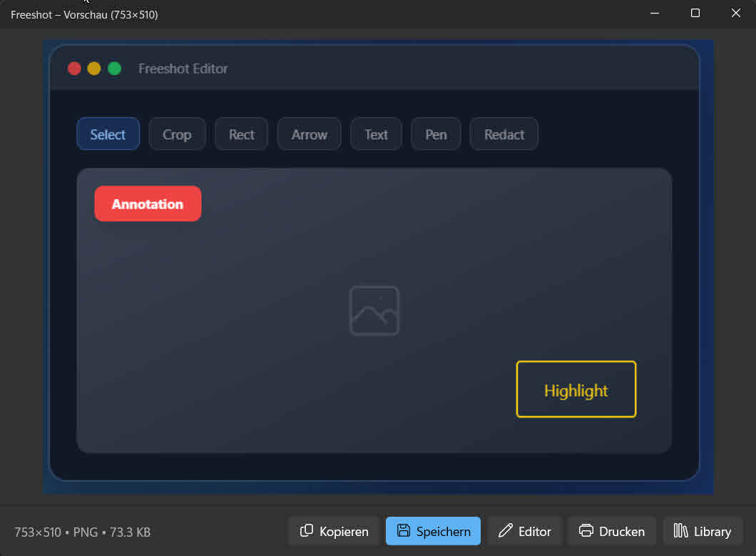Viewport: 756px width, 556px height.
Task: Open the Library
Action: pos(703,531)
